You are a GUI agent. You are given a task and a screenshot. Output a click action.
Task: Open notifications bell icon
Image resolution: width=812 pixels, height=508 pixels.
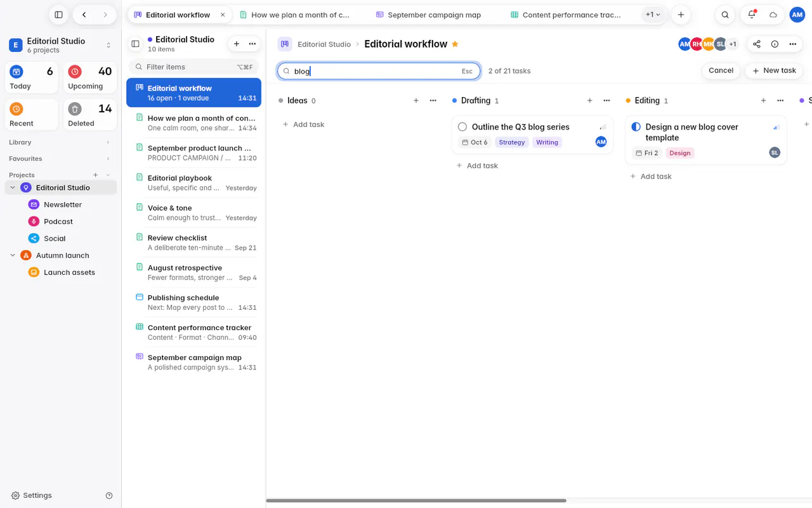click(752, 15)
